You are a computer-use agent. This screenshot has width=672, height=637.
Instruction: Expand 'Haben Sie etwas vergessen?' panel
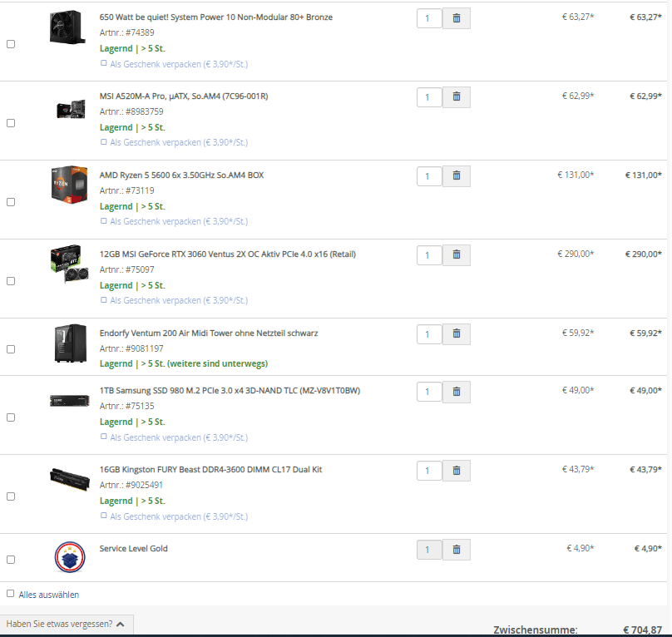coord(66,625)
